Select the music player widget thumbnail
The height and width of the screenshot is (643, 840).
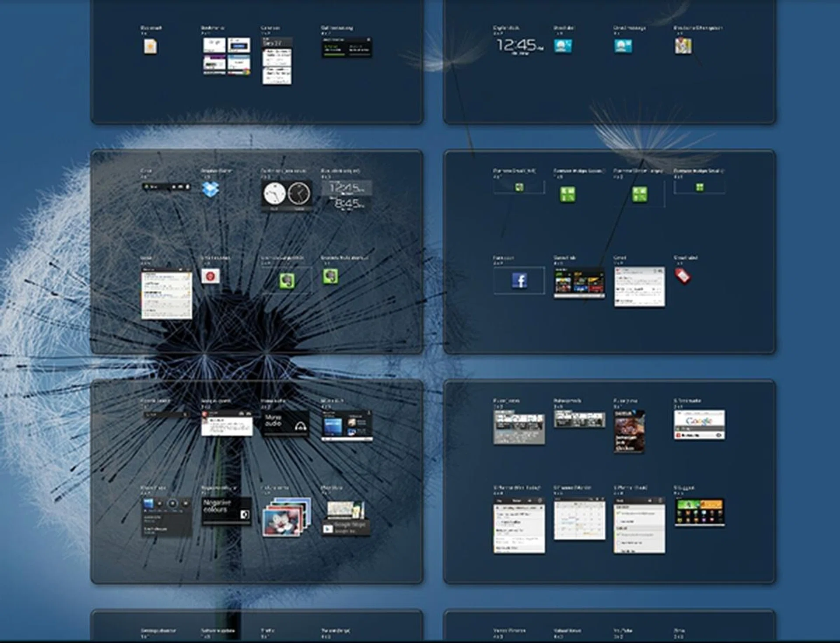pyautogui.click(x=166, y=517)
